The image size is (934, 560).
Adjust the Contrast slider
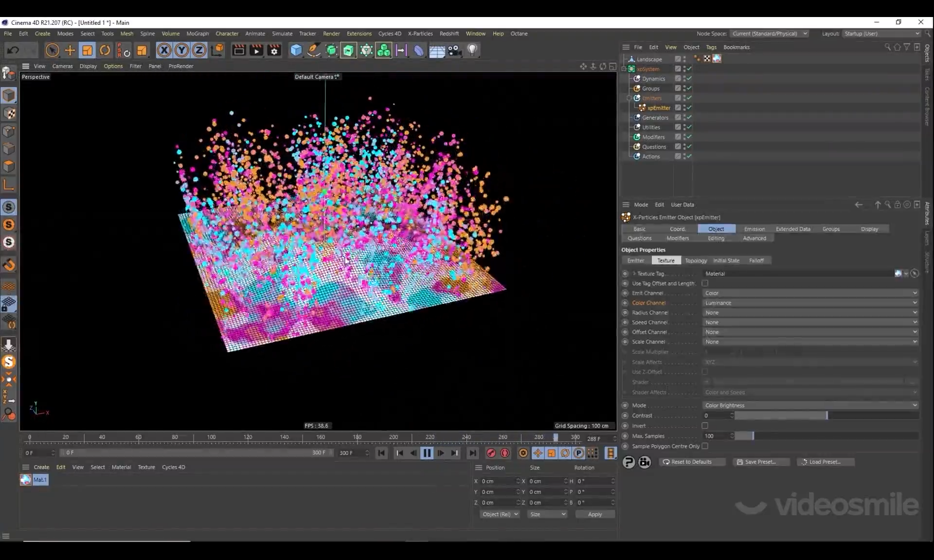pyautogui.click(x=826, y=415)
